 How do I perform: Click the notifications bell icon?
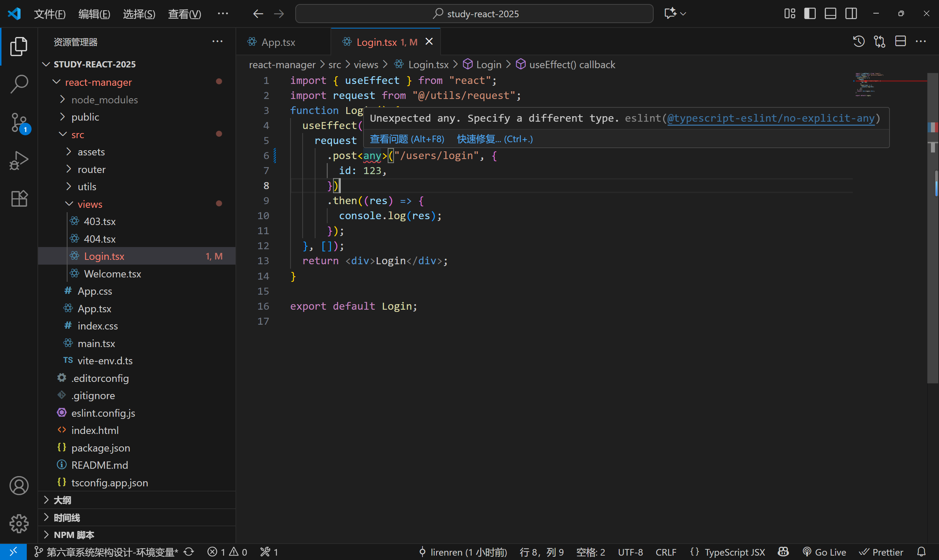pyautogui.click(x=922, y=552)
